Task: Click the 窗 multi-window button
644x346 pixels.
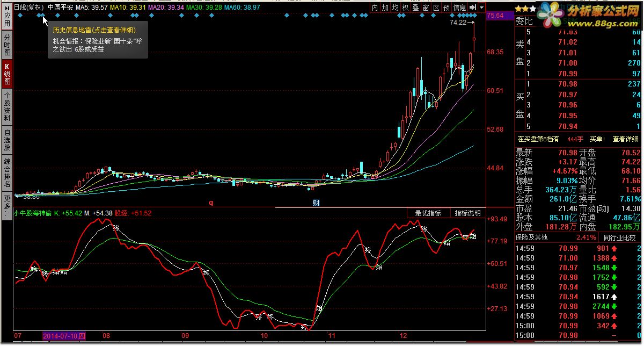Action: (426, 8)
